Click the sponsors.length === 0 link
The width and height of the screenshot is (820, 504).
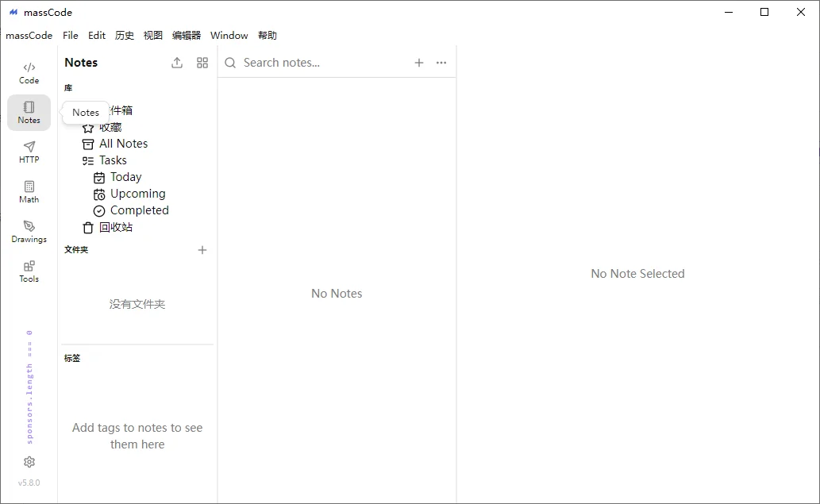coord(29,387)
